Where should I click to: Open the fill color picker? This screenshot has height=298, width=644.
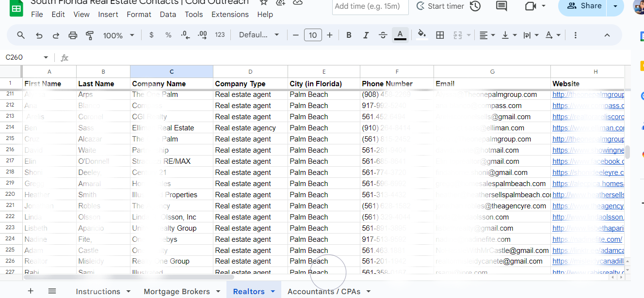[x=421, y=34]
